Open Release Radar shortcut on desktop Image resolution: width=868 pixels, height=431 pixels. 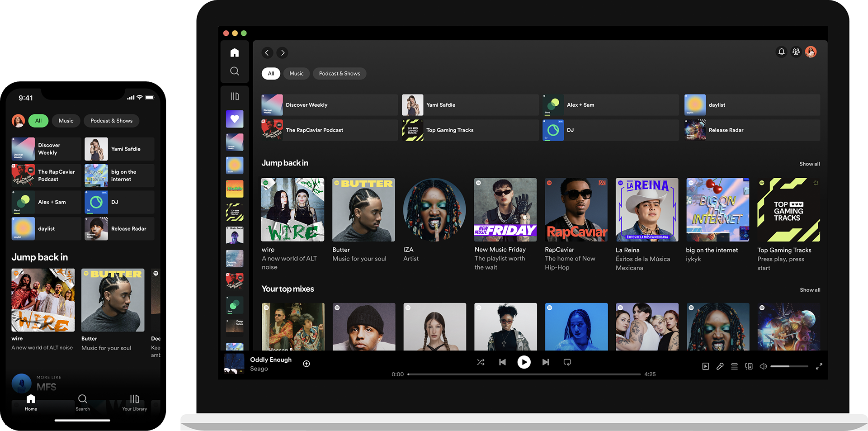752,130
